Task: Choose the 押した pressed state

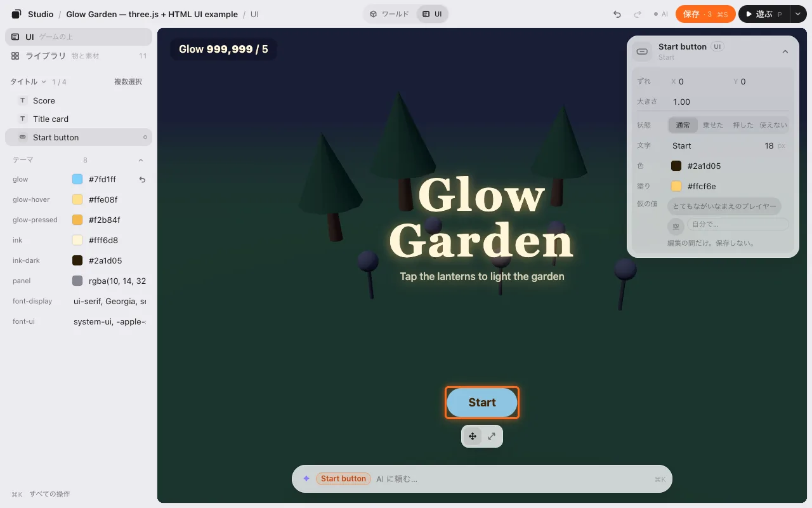Action: point(743,125)
